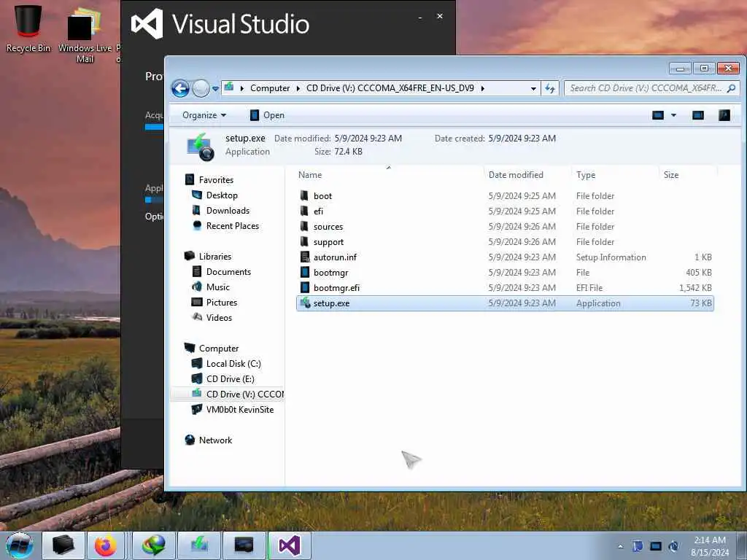Select the support folder icon

[304, 241]
